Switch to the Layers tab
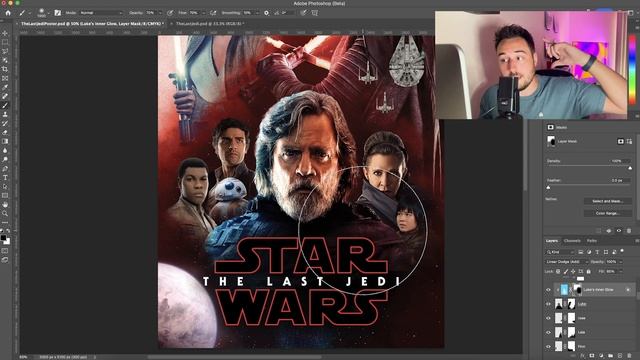This screenshot has width=640, height=360. pyautogui.click(x=552, y=241)
